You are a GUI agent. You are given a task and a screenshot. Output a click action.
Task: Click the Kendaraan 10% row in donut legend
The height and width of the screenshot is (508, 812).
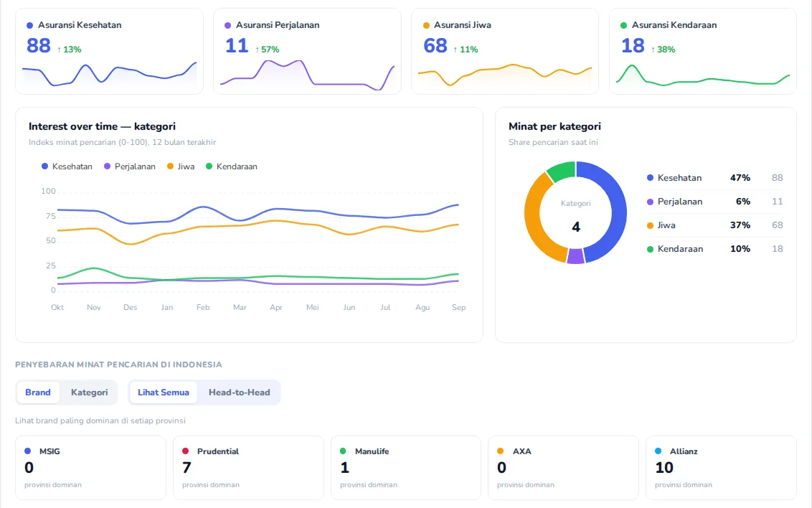pos(714,249)
